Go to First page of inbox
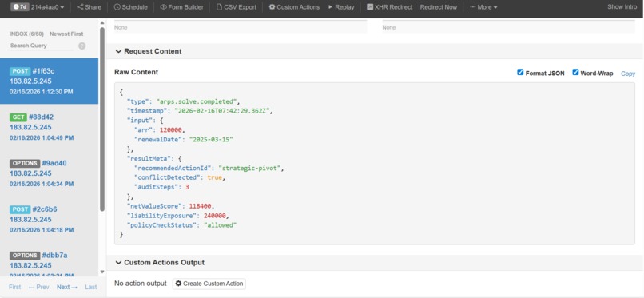Image resolution: width=644 pixels, height=298 pixels. point(15,287)
